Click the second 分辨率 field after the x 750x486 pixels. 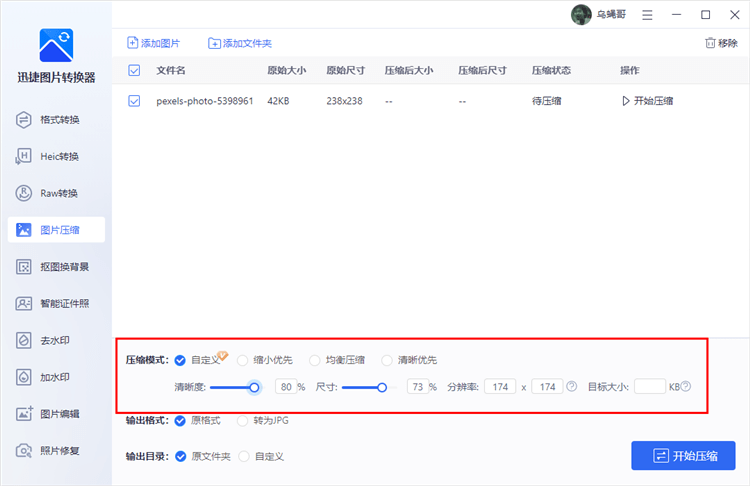tap(548, 387)
